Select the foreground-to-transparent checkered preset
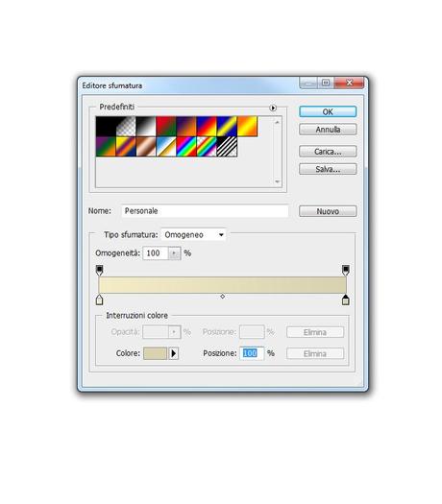 click(126, 127)
